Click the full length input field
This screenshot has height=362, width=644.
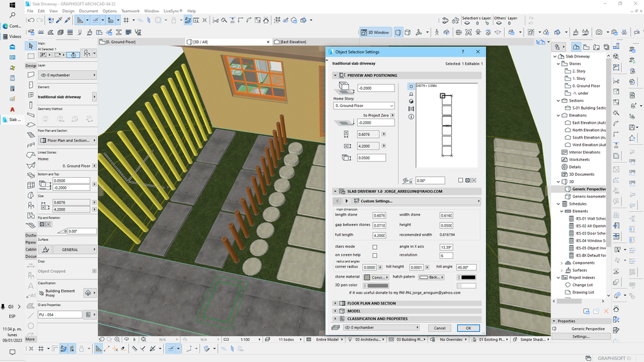pyautogui.click(x=380, y=236)
